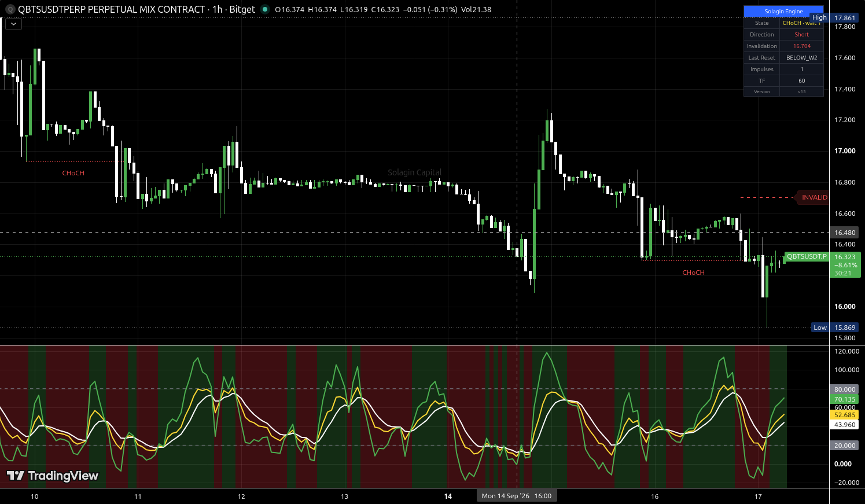Click the yellow 52.685 oscillator value
865x504 pixels.
(845, 415)
